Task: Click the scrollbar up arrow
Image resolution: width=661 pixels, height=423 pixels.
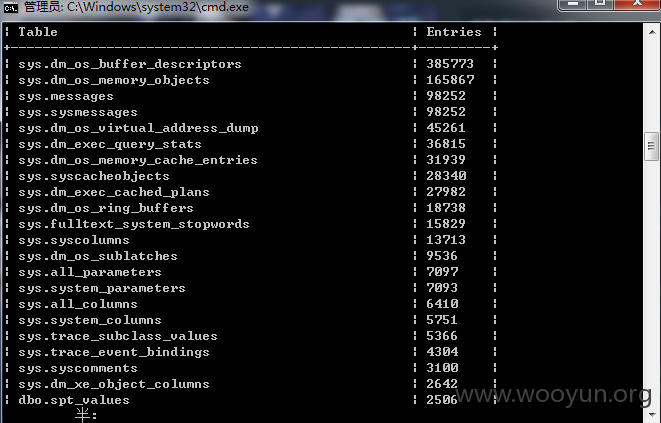Action: [x=651, y=32]
